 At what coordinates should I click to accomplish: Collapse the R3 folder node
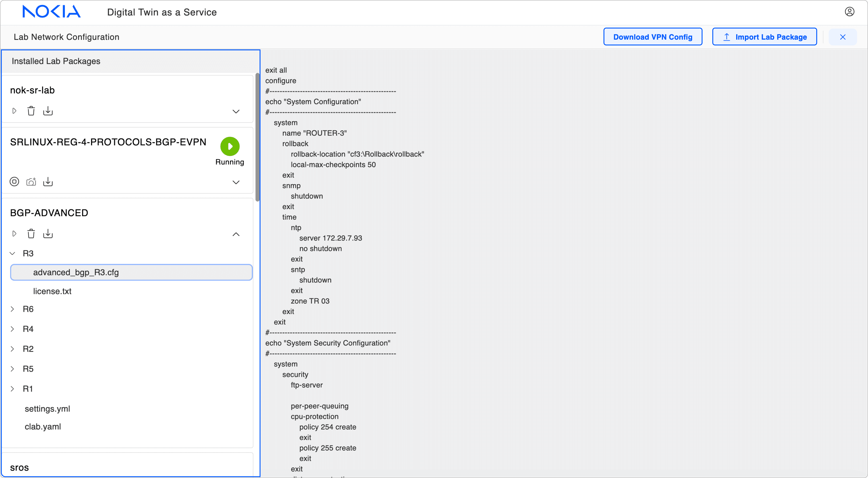pyautogui.click(x=12, y=253)
